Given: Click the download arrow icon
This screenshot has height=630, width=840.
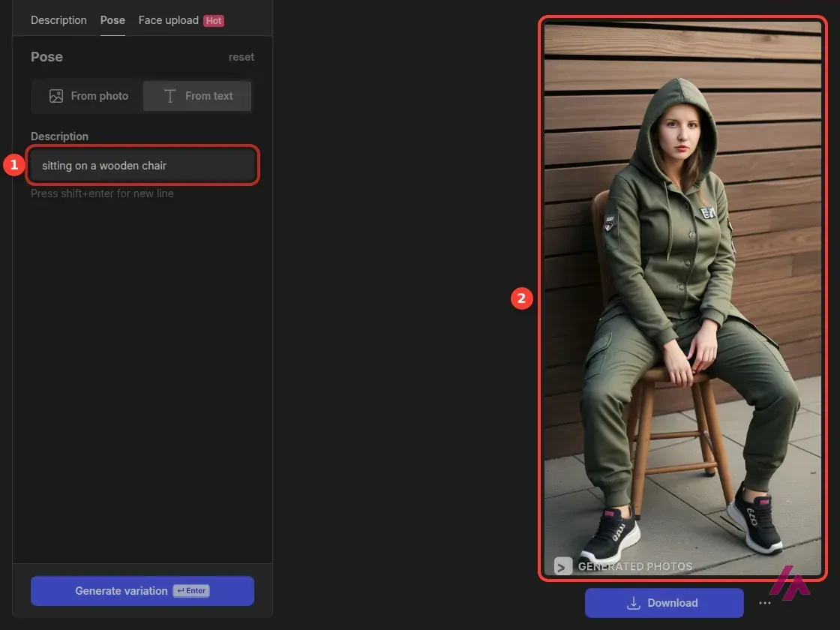Looking at the screenshot, I should 634,603.
